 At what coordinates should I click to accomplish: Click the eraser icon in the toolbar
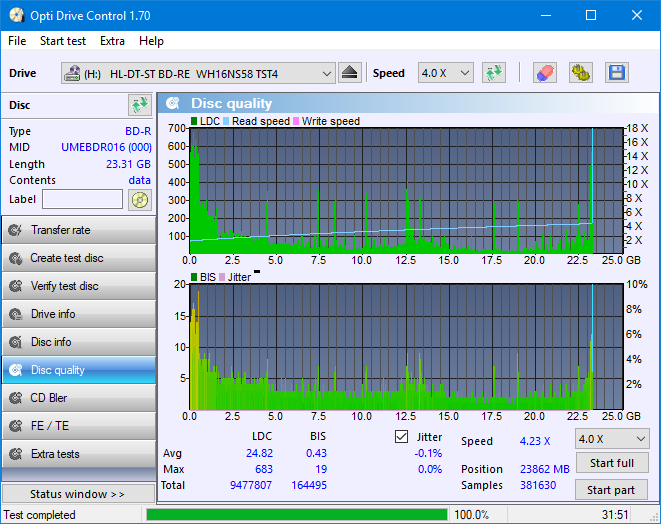(x=545, y=73)
